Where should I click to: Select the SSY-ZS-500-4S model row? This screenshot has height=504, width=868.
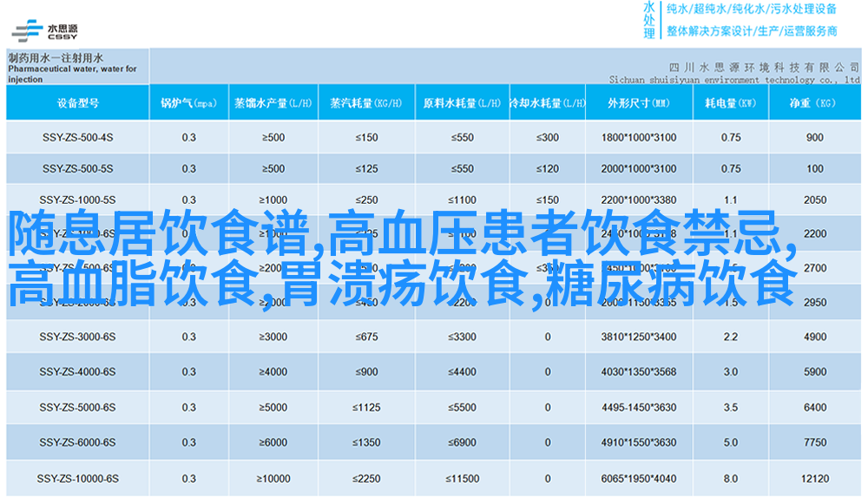pyautogui.click(x=78, y=137)
